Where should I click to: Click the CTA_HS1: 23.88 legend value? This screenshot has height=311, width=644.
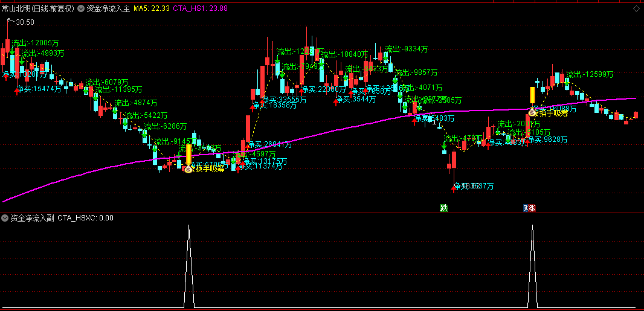click(201, 8)
